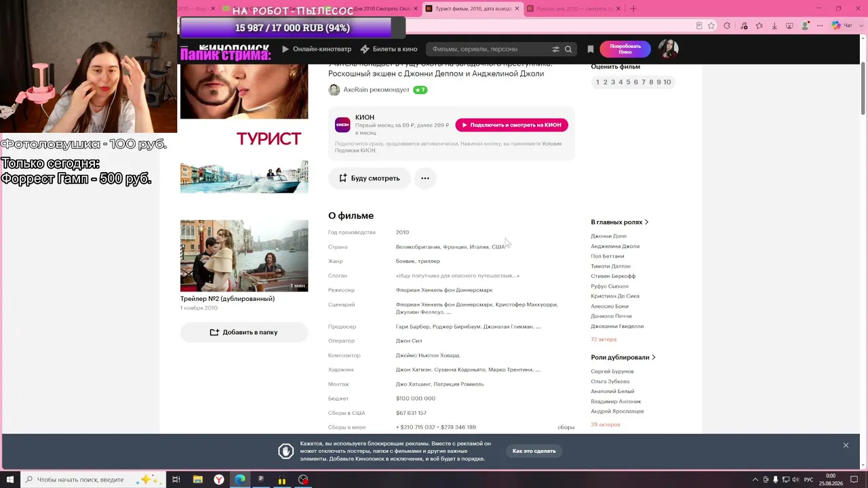
Task: Open the browser profile account icon
Action: click(x=806, y=26)
